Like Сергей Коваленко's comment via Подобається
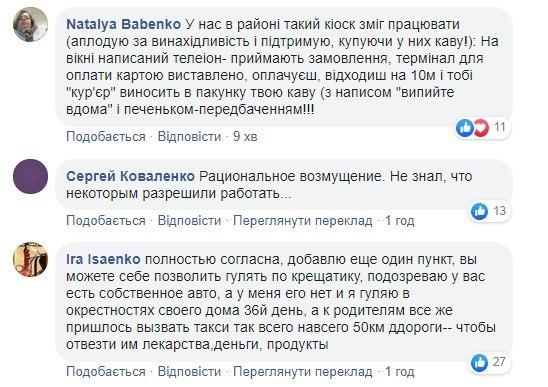This screenshot has height=387, width=548. (x=106, y=221)
